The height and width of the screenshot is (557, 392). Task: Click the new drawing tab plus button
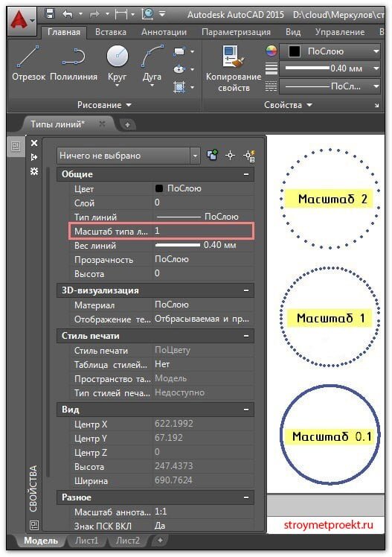[127, 124]
